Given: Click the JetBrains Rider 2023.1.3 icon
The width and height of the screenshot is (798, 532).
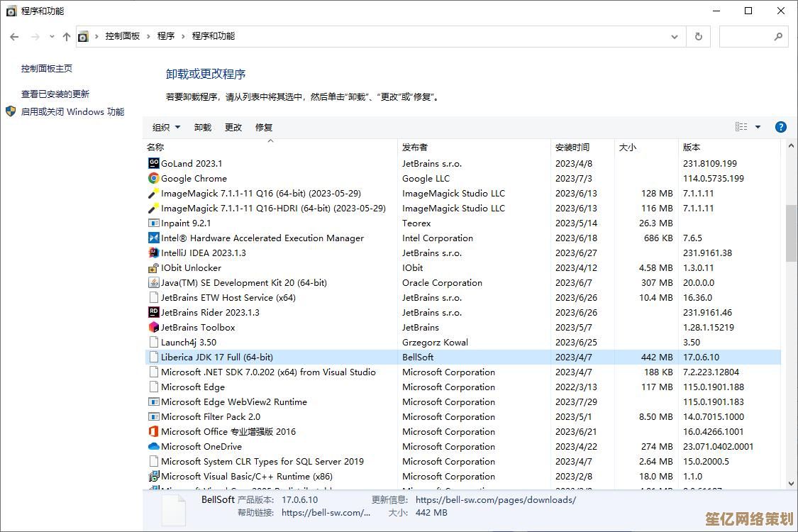Looking at the screenshot, I should (153, 313).
